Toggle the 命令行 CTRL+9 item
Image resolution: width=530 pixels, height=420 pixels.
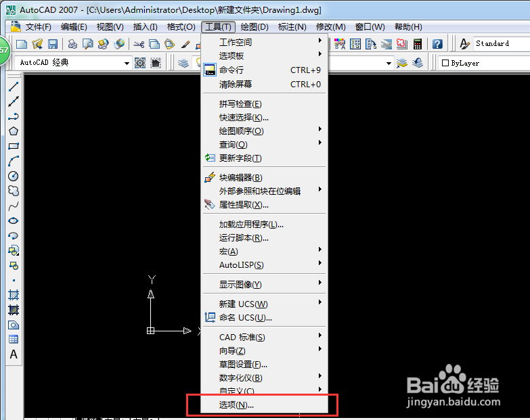[x=264, y=70]
